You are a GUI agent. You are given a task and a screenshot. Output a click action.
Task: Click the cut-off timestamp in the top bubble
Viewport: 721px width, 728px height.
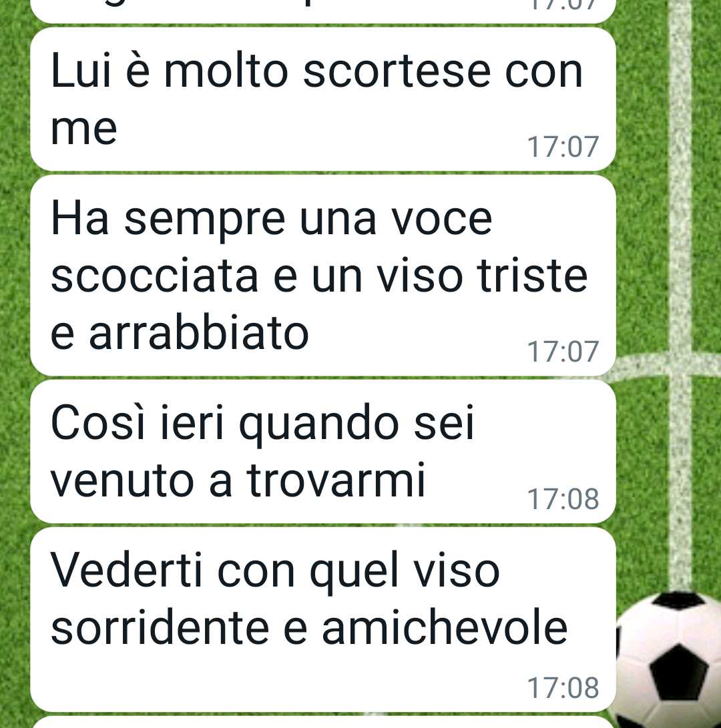563,5
